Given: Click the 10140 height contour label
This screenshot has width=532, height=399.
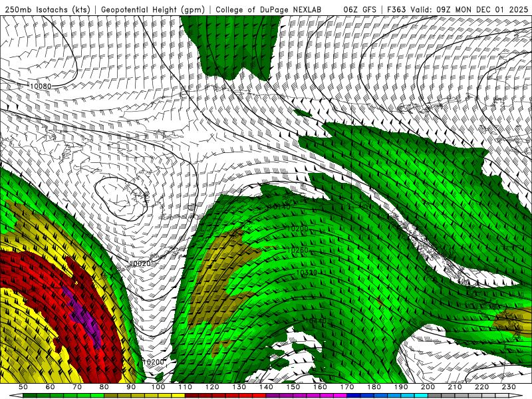Looking at the screenshot, I should pyautogui.click(x=279, y=207).
